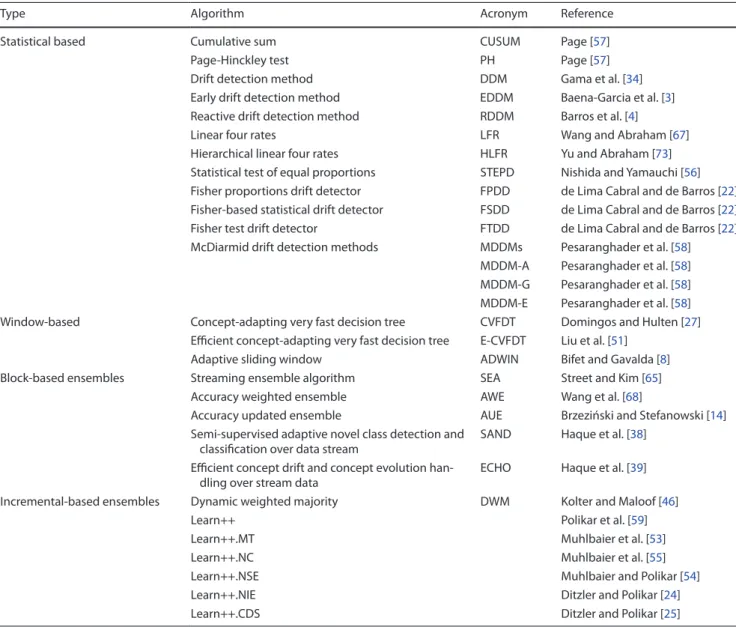Click the Type column header
Viewport: 736px width, 627px height.
pos(13,14)
